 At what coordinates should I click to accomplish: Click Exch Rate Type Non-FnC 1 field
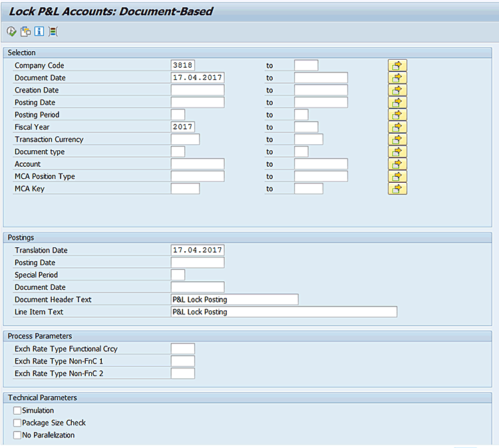(183, 361)
